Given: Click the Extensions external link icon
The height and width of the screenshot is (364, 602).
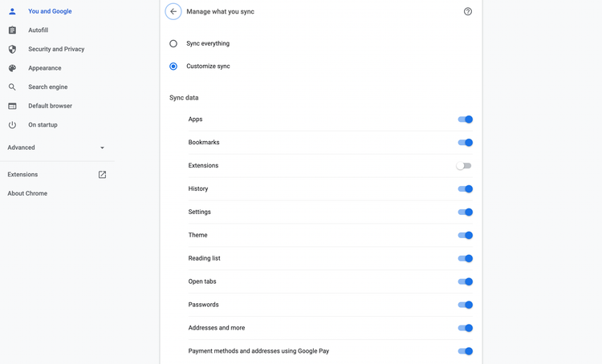Looking at the screenshot, I should [102, 175].
